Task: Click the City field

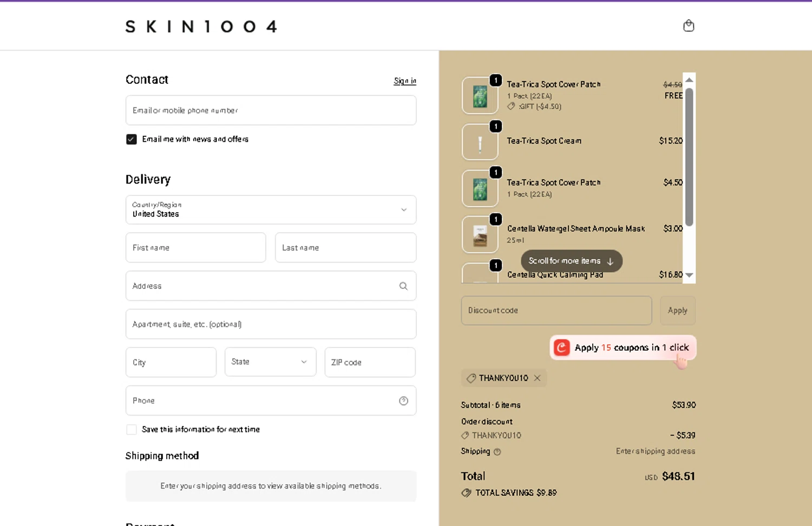Action: pyautogui.click(x=171, y=362)
